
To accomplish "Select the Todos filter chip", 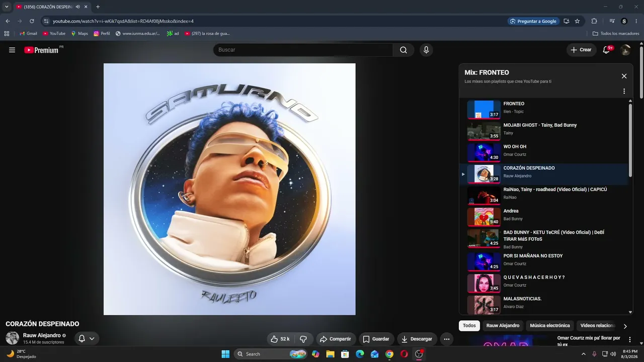I will click(469, 326).
